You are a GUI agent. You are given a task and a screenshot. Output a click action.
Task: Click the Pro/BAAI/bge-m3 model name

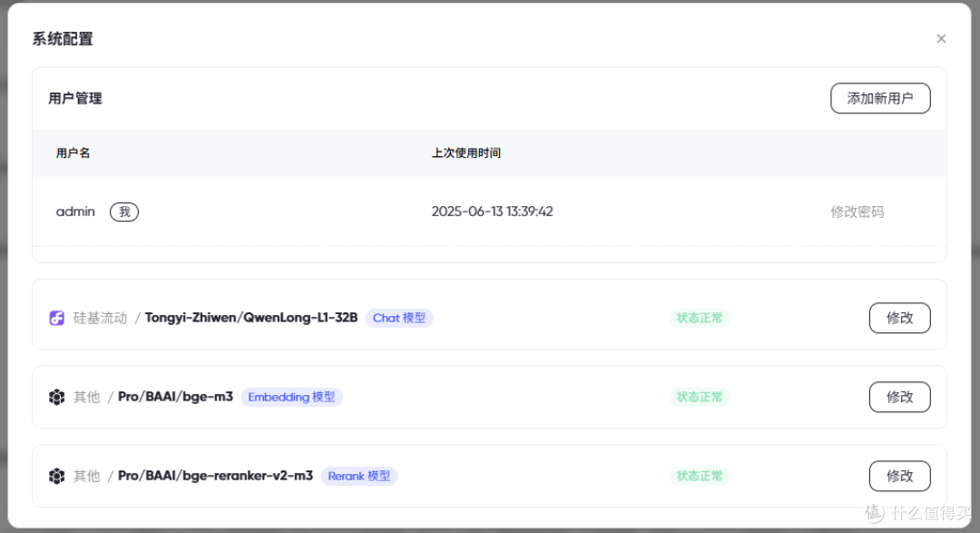[x=176, y=397]
